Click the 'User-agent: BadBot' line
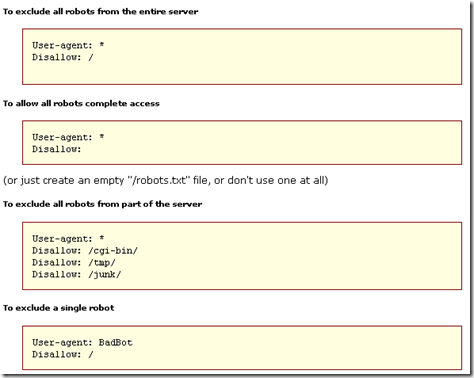The height and width of the screenshot is (378, 474). [x=82, y=343]
